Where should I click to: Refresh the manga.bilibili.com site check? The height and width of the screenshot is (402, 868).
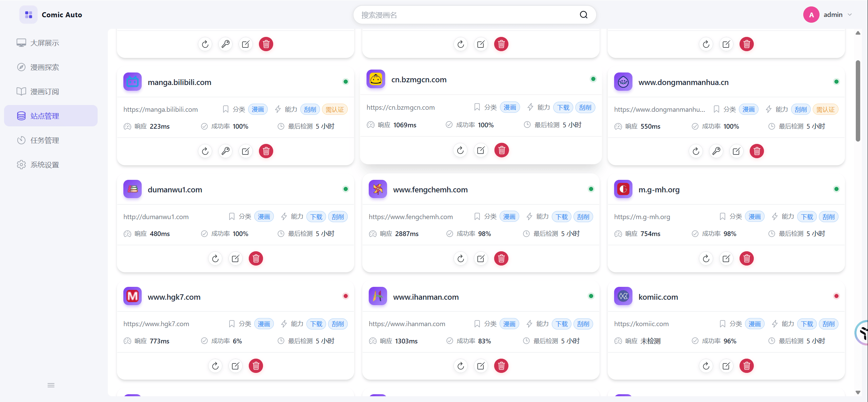[205, 151]
